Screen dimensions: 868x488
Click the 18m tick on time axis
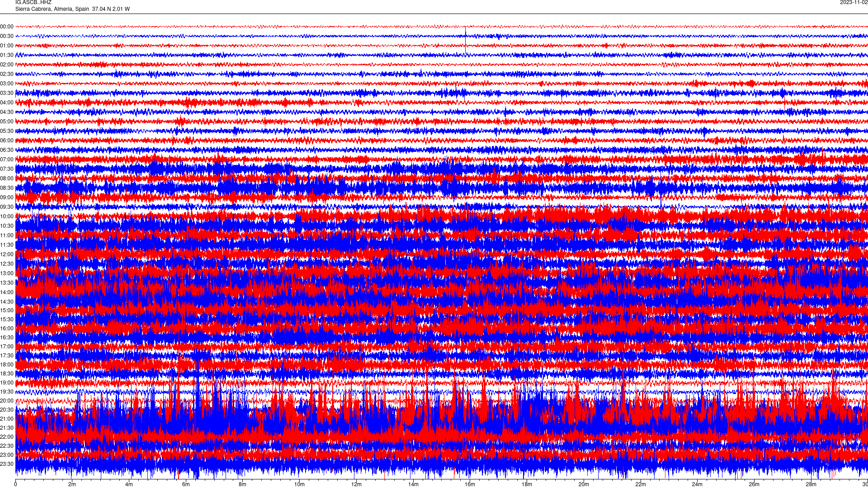pos(527,484)
